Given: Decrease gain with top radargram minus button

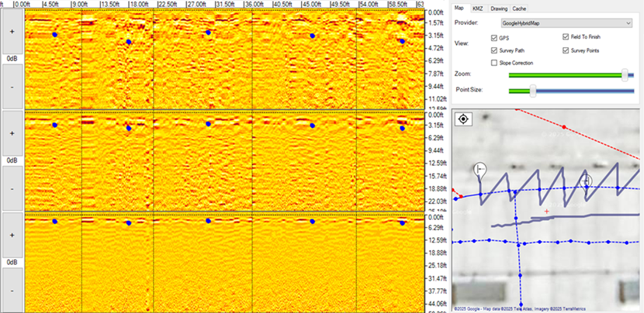Looking at the screenshot, I should (12, 88).
